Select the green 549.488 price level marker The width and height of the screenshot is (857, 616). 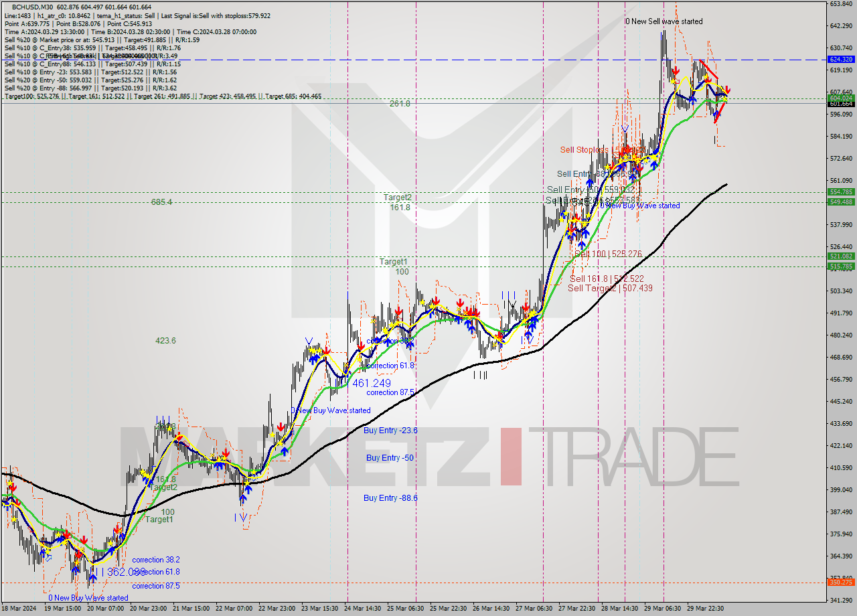pos(842,202)
